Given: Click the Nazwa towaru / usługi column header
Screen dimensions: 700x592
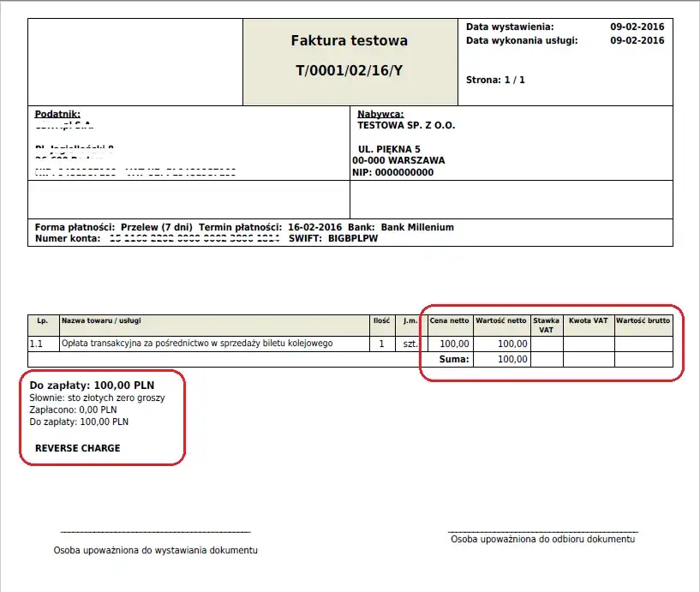Looking at the screenshot, I should pos(101,320).
